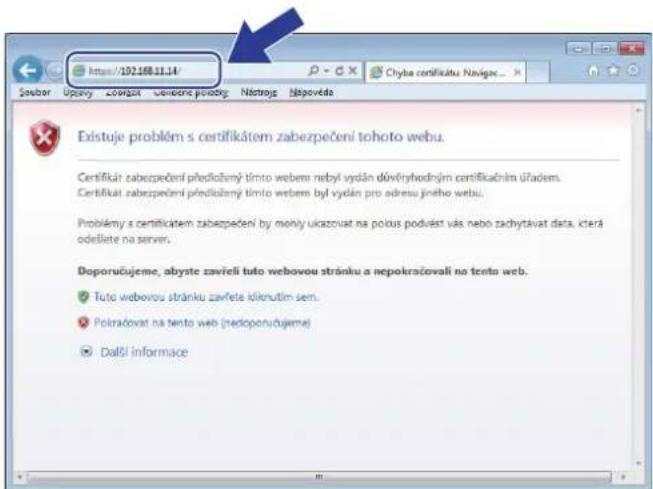Open the Soubor menu

pyautogui.click(x=35, y=92)
